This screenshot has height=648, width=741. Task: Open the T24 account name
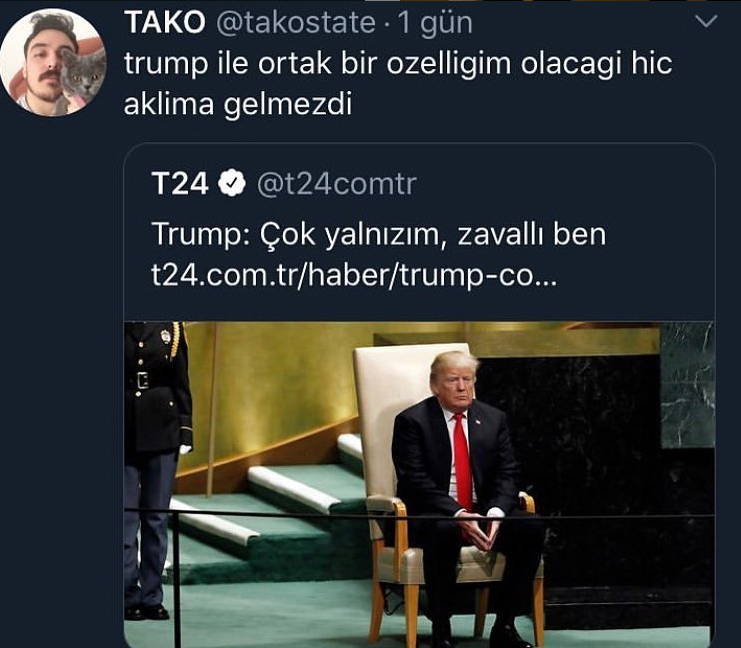pyautogui.click(x=180, y=183)
